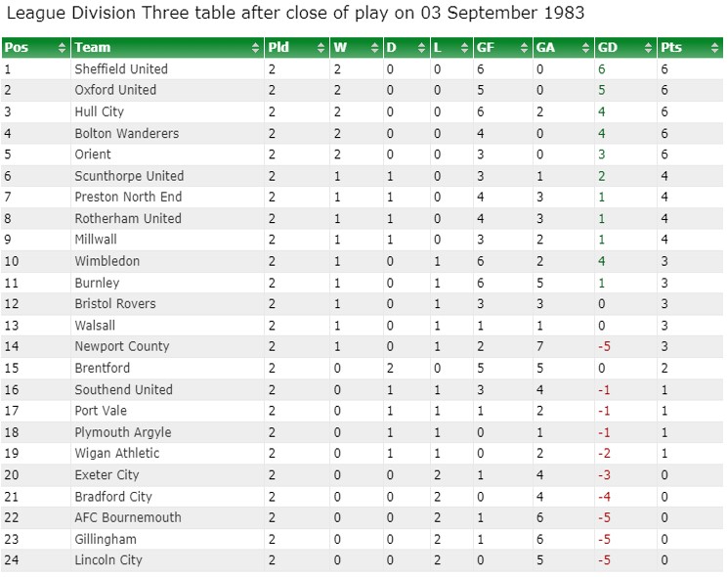Image resolution: width=728 pixels, height=577 pixels.
Task: Click the Bolton Wanderers team entry
Action: pos(127,133)
